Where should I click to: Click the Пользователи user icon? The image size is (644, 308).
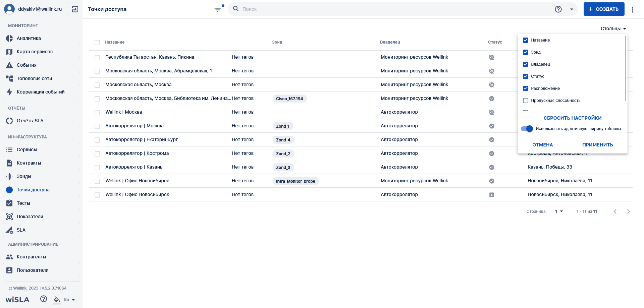tap(9, 270)
